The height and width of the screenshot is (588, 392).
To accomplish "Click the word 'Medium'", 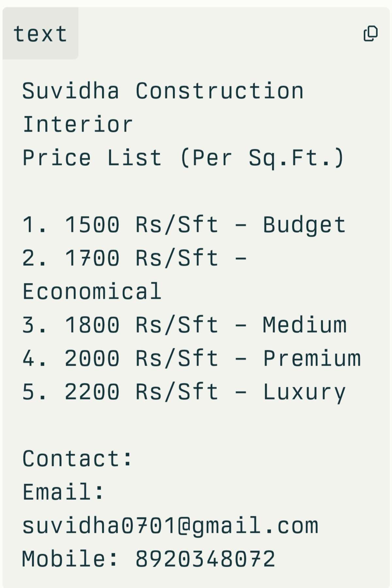I will (304, 325).
